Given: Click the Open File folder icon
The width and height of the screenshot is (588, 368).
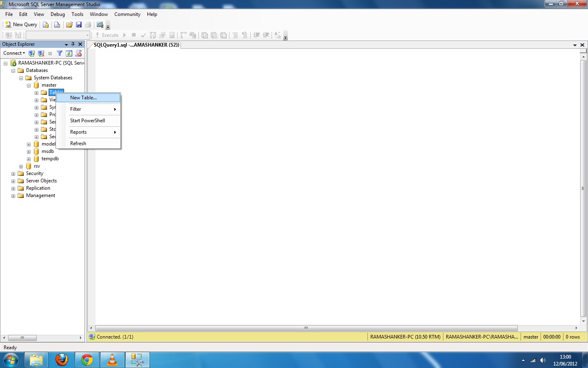Looking at the screenshot, I should [x=69, y=25].
